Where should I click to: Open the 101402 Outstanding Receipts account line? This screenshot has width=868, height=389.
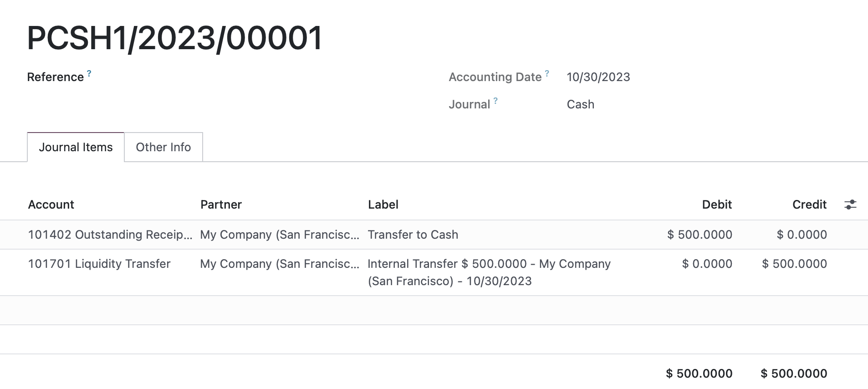[x=110, y=235]
